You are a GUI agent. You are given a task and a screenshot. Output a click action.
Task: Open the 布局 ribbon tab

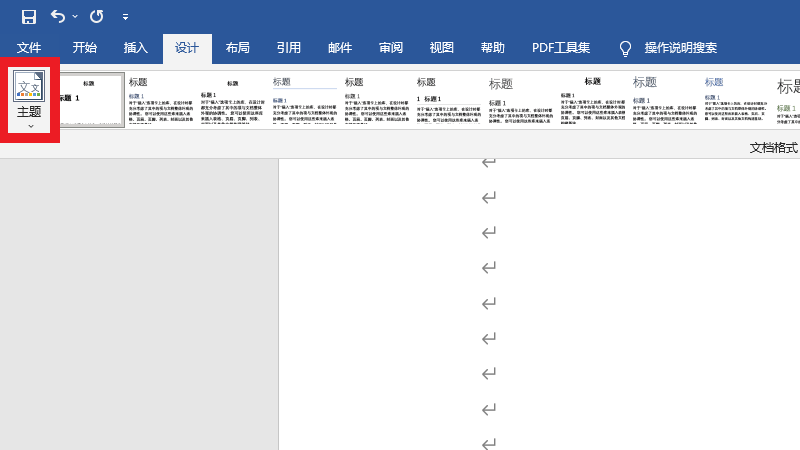[237, 48]
